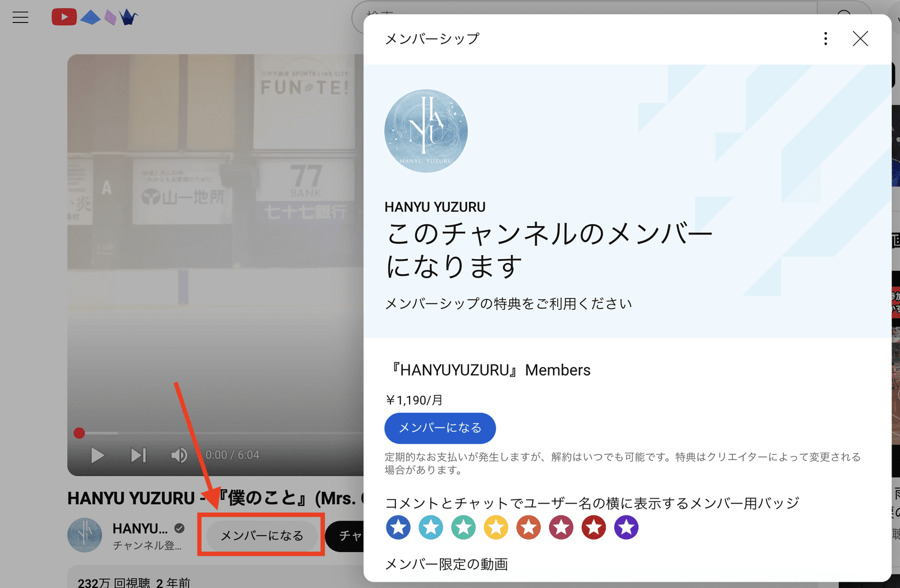Click the highlighted メンバーになる button under the video
This screenshot has width=900, height=588.
pyautogui.click(x=260, y=536)
